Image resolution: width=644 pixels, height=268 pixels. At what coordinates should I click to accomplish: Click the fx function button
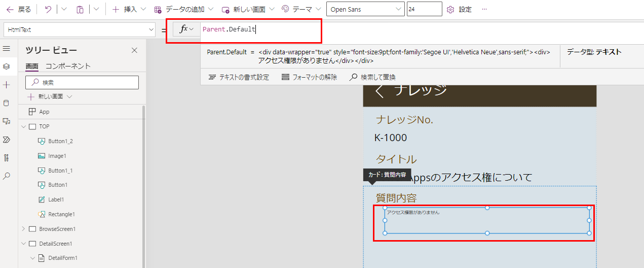pyautogui.click(x=187, y=29)
